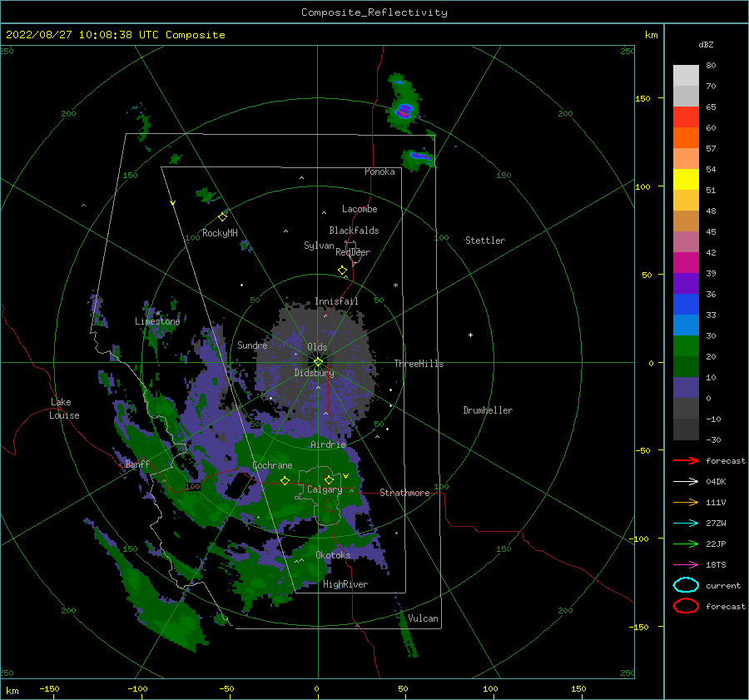
Task: Click the Calgary city label
Action: click(x=325, y=489)
